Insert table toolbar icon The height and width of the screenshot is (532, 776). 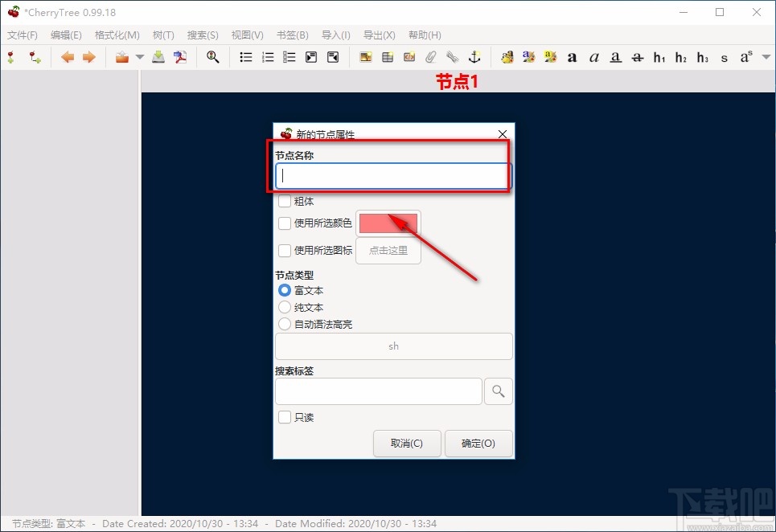click(x=388, y=57)
